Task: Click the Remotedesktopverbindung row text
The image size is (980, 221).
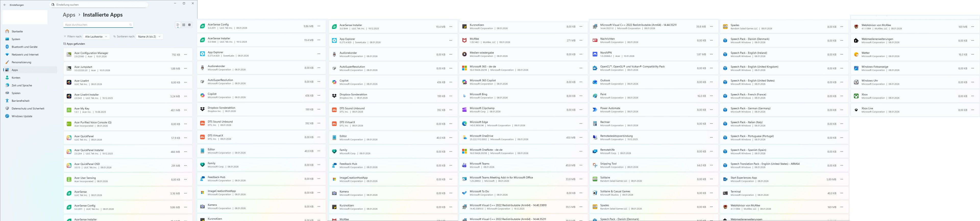Action: (x=616, y=136)
